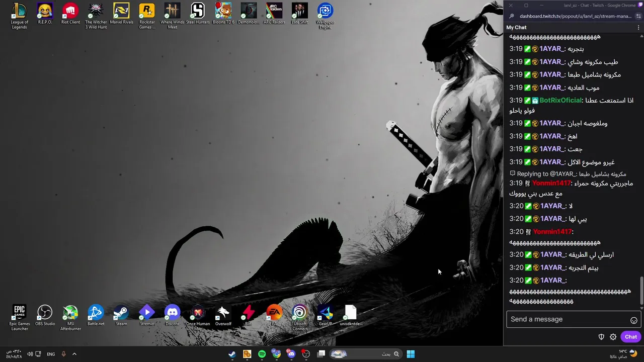Image resolution: width=644 pixels, height=362 pixels.
Task: Switch the ENG input language
Action: click(x=51, y=354)
